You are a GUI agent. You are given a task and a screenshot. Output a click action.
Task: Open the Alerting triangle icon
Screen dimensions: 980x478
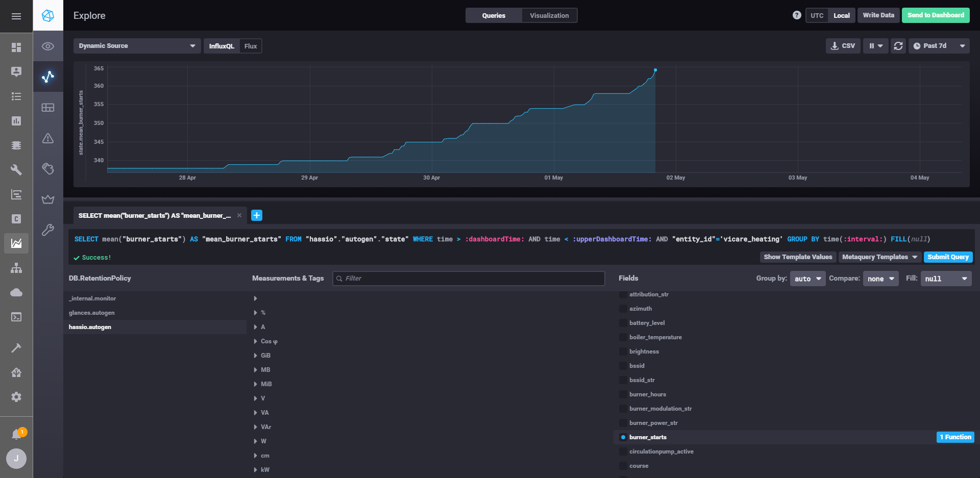click(x=48, y=138)
